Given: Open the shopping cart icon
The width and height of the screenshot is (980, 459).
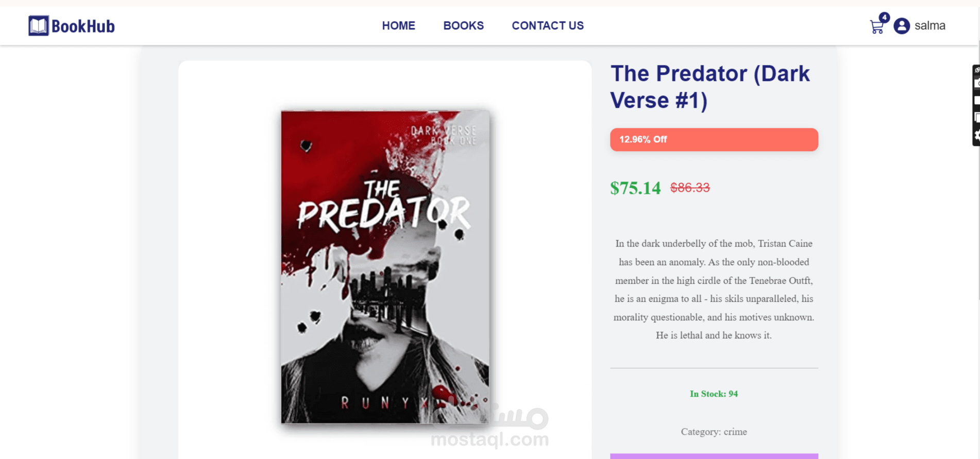Looking at the screenshot, I should click(x=876, y=27).
